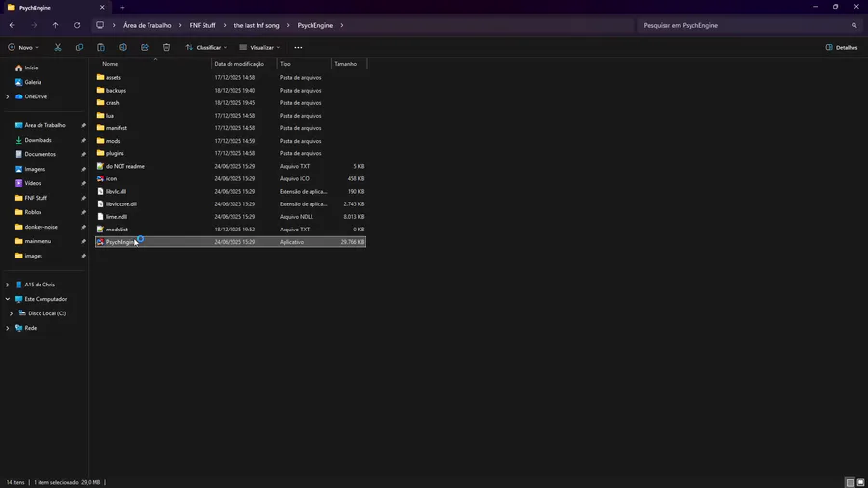Image resolution: width=868 pixels, height=488 pixels.
Task: Click FNF Stuff breadcrumb
Action: pyautogui.click(x=203, y=25)
